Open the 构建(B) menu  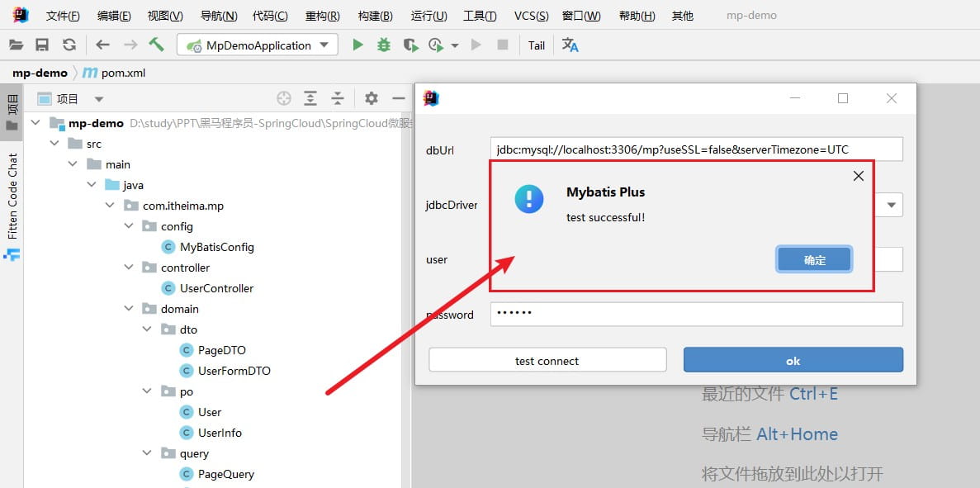[376, 16]
